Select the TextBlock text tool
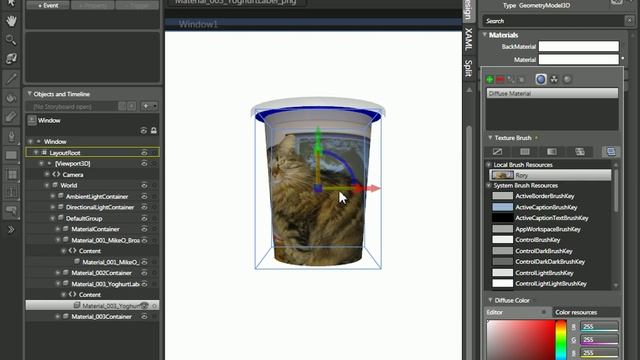Viewport: 640px width, 360px height. [11, 192]
